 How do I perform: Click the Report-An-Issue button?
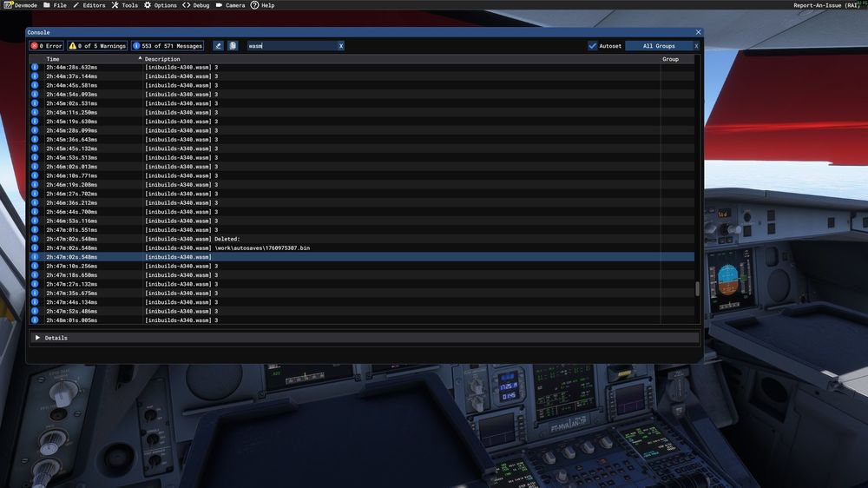click(x=825, y=5)
